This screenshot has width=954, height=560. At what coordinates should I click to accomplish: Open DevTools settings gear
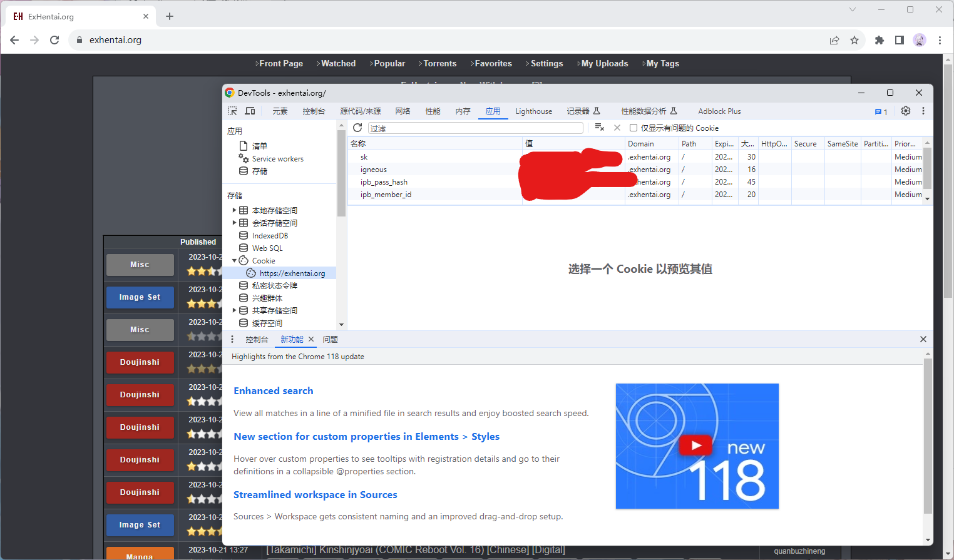[905, 111]
